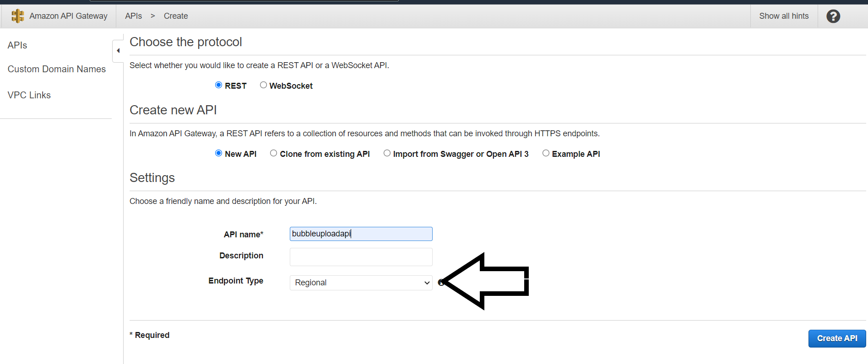Choose the Example API radio option

coord(546,153)
